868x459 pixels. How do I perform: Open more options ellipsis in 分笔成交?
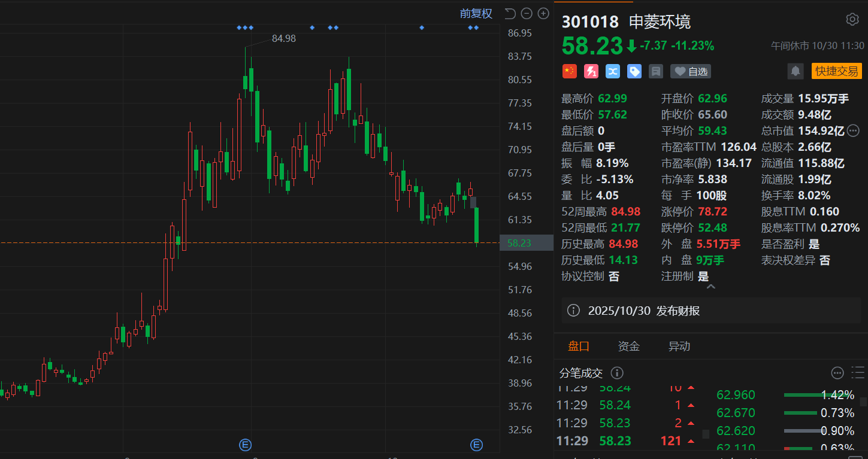coord(837,373)
